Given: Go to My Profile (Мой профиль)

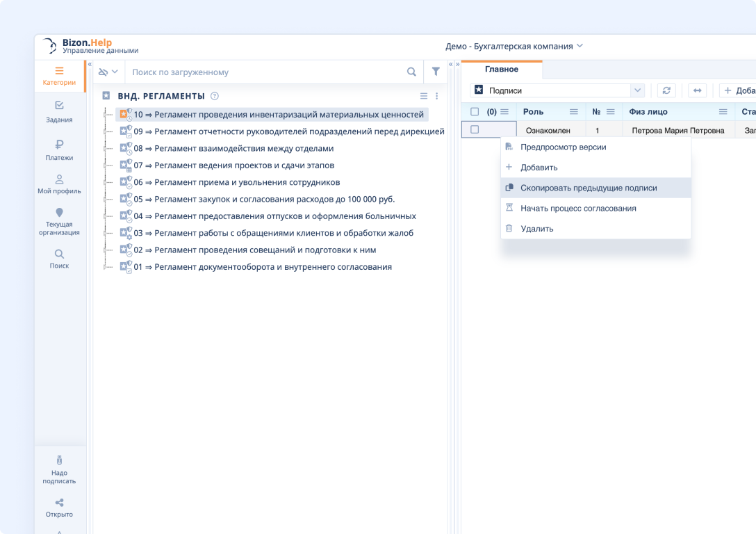Looking at the screenshot, I should click(59, 184).
